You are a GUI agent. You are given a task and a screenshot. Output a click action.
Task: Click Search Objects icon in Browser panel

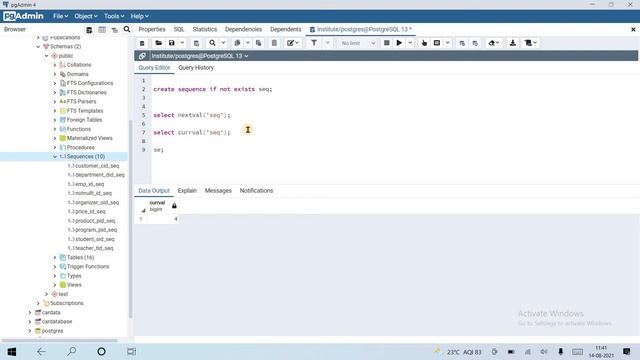point(127,29)
